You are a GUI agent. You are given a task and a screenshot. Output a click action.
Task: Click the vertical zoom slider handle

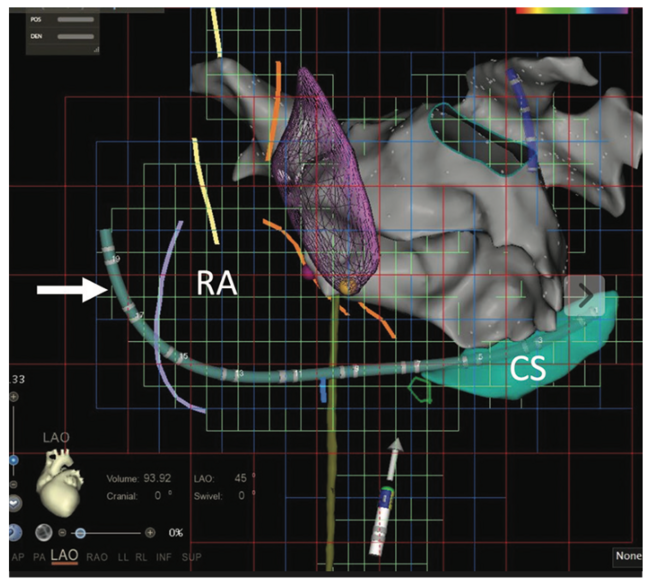click(14, 460)
